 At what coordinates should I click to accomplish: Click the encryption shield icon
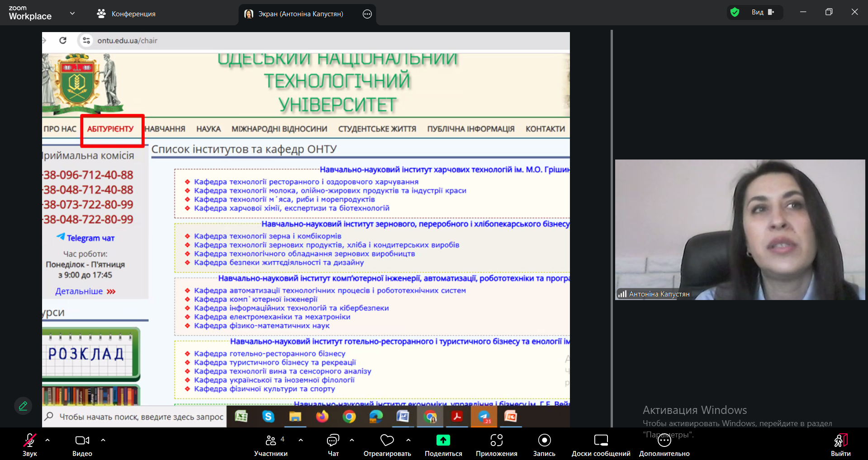coord(735,12)
